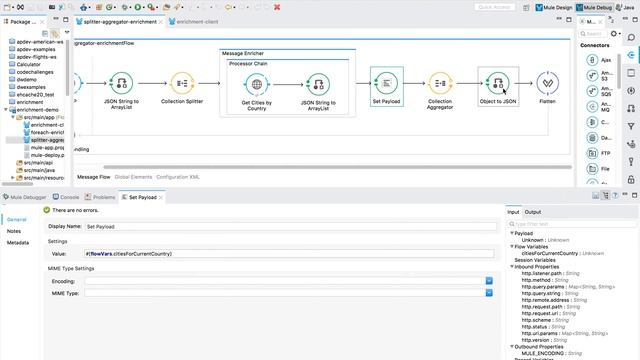
Task: Expand the src/main/resources folder
Action: (13, 178)
